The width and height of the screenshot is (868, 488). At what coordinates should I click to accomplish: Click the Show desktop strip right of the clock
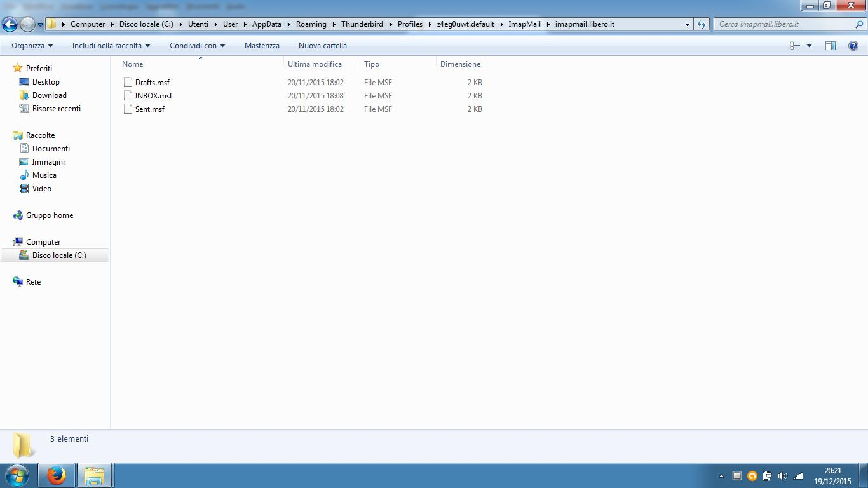(x=863, y=475)
